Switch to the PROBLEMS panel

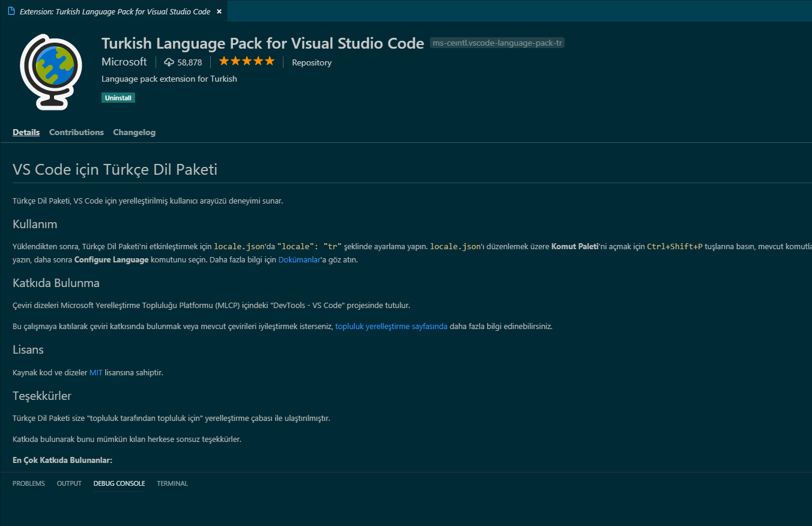28,483
